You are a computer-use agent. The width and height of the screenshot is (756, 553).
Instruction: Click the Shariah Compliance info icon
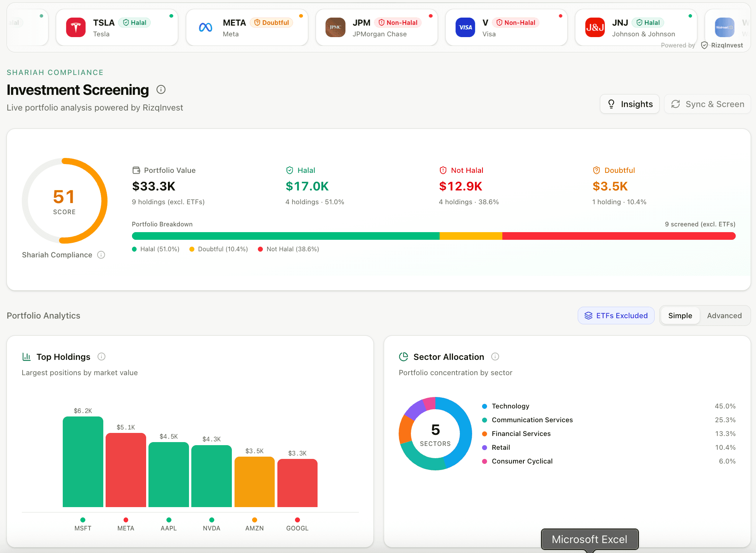click(101, 255)
